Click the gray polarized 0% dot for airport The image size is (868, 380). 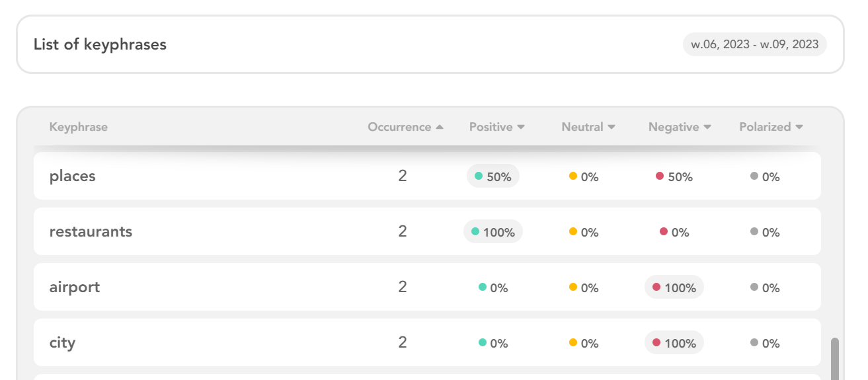pyautogui.click(x=754, y=287)
